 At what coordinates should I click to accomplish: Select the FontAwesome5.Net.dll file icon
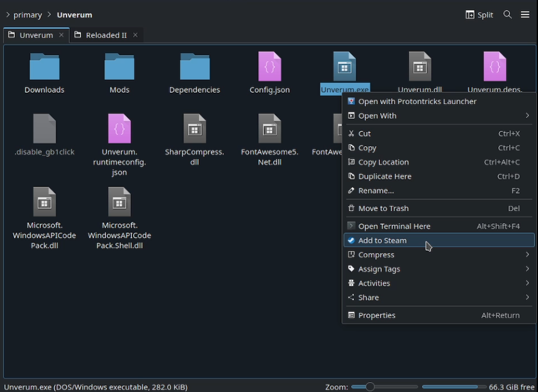(x=270, y=128)
